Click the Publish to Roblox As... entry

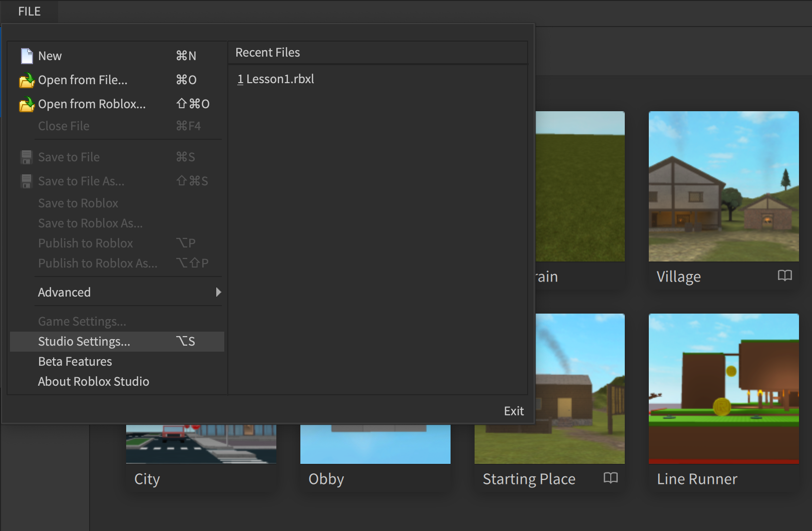pyautogui.click(x=117, y=263)
